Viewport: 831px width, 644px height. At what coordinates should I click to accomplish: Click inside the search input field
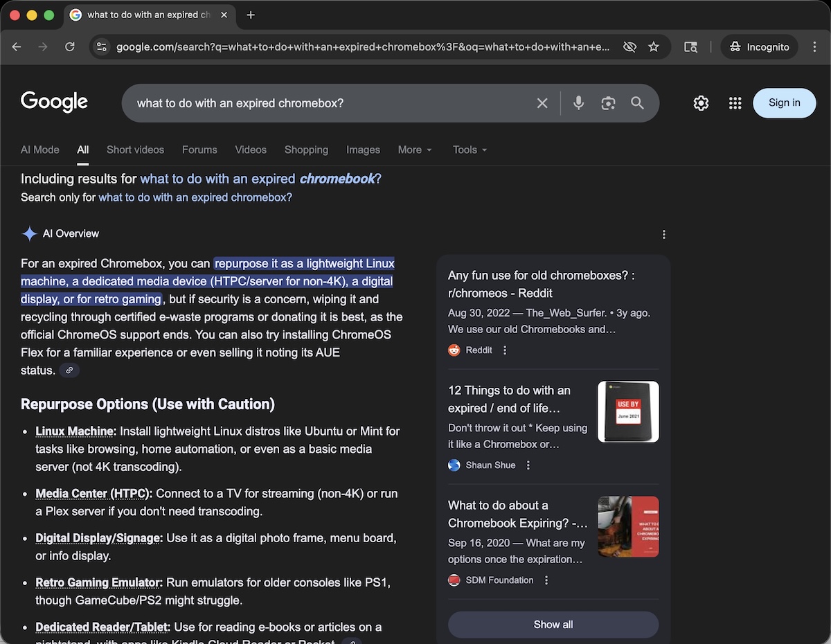(312, 102)
